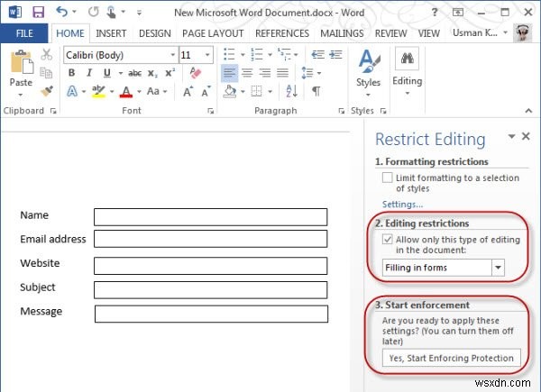Collapse the ribbon with chevron
The width and height of the screenshot is (541, 392).
click(x=528, y=111)
